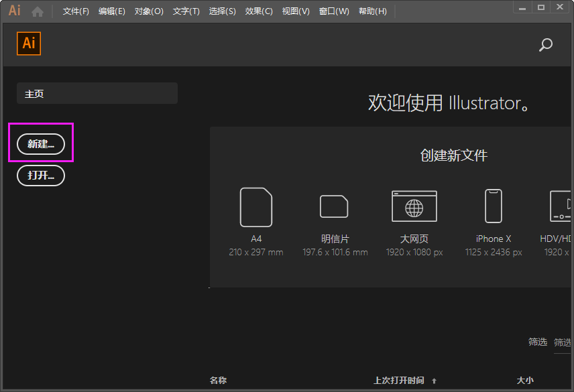Open the 效果 menu
This screenshot has width=574, height=392.
pos(258,11)
